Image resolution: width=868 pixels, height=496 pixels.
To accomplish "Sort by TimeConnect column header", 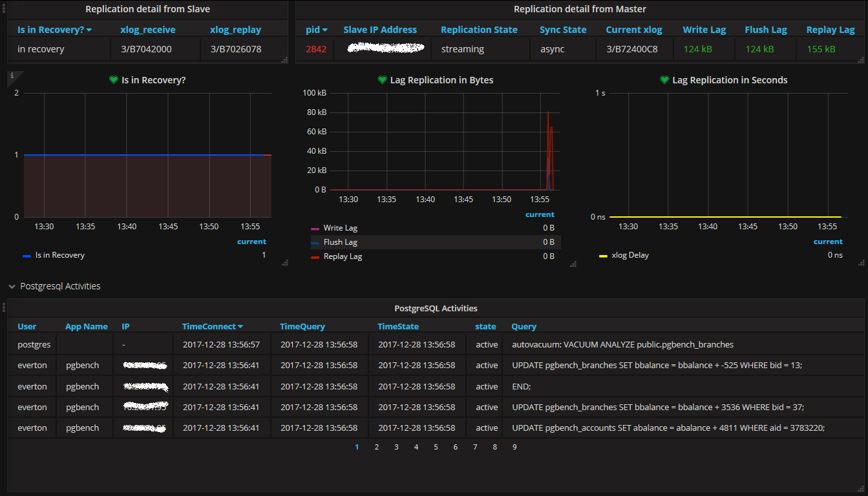I will click(x=213, y=327).
